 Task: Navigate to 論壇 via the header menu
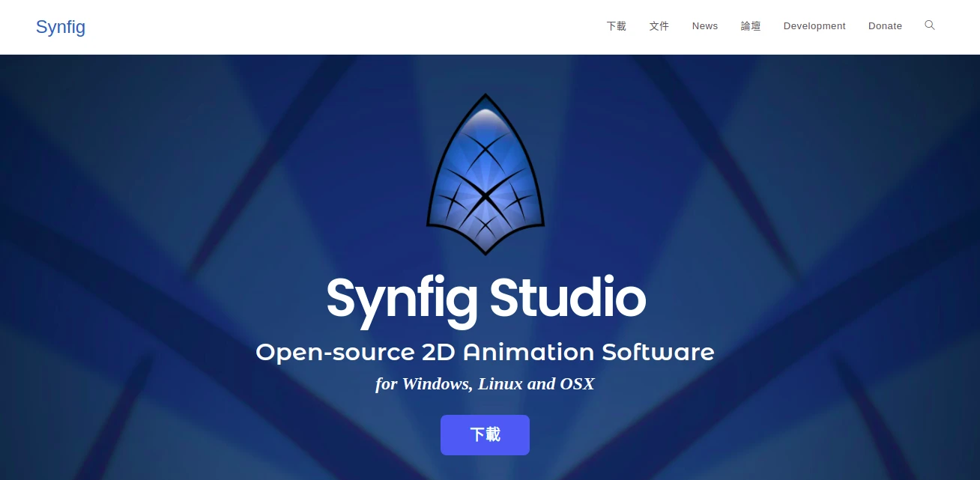(750, 26)
